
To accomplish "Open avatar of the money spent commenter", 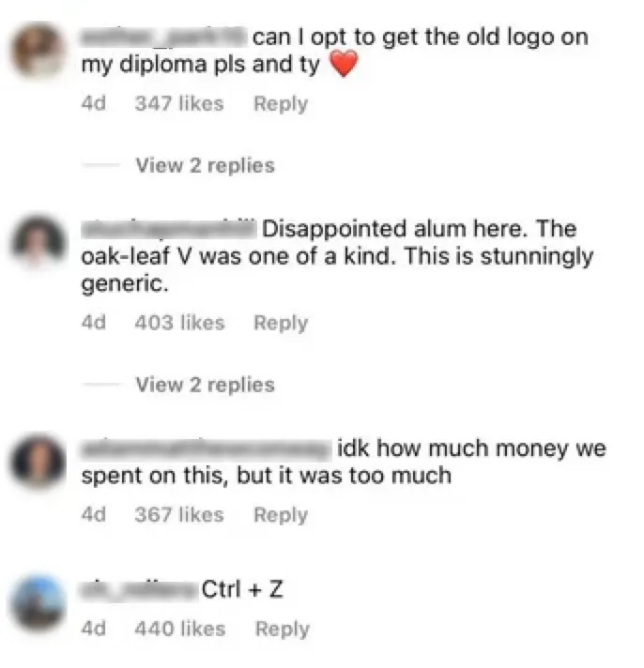I will point(38,463).
